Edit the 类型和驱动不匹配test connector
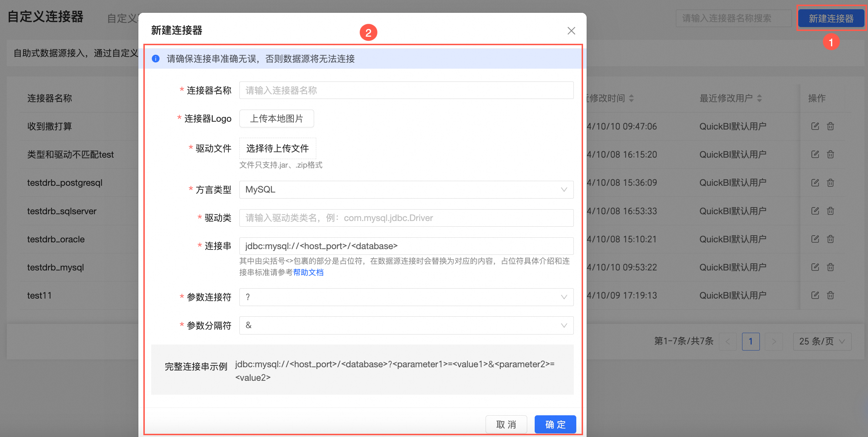Screen dimensions: 868x437 click(x=815, y=154)
